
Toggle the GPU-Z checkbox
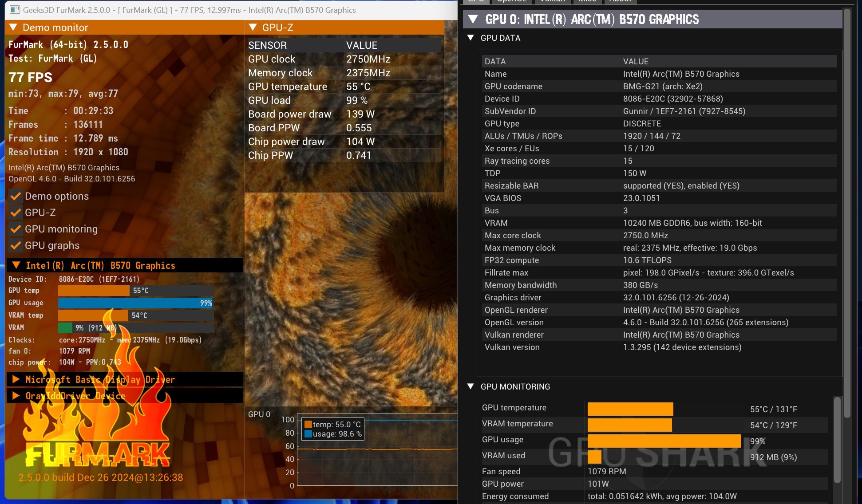pyautogui.click(x=16, y=213)
